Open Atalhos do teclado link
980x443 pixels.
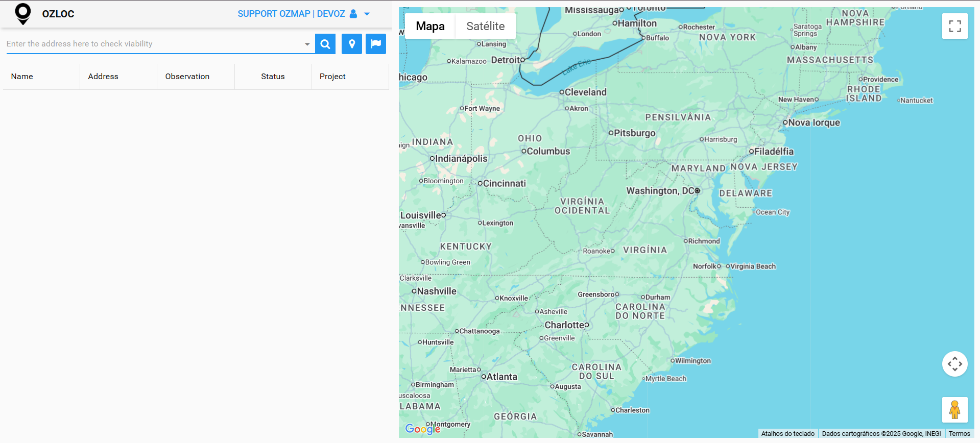pos(788,434)
